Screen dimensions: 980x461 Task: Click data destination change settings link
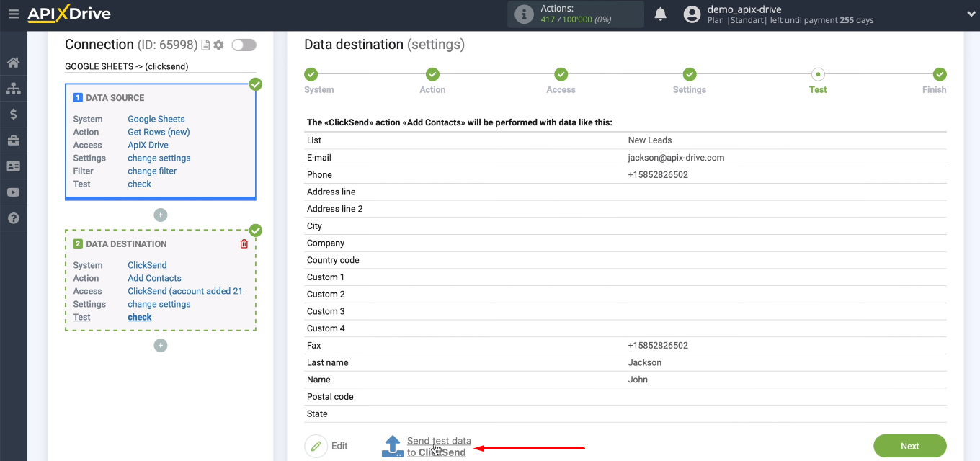159,304
